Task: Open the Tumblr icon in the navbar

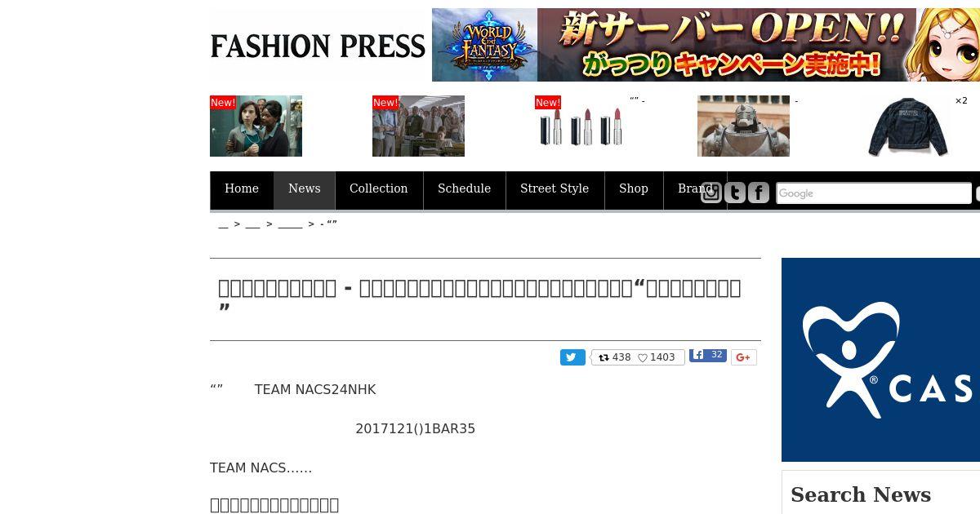Action: 735,193
